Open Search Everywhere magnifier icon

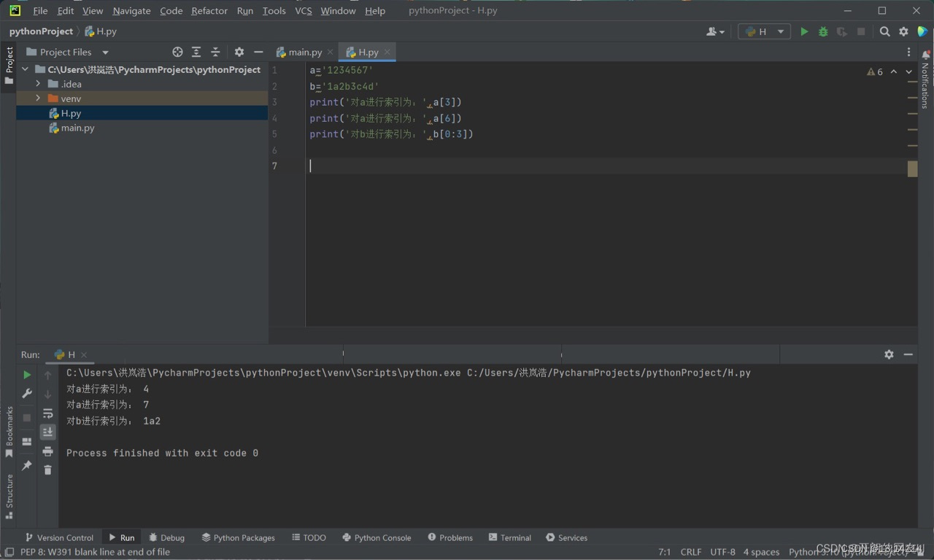point(884,31)
